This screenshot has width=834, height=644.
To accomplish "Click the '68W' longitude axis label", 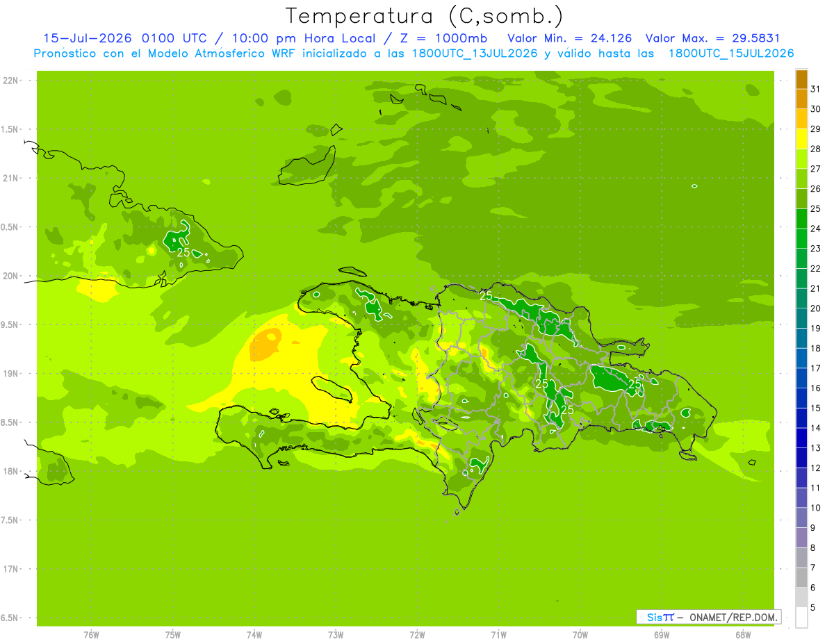I will [x=742, y=635].
